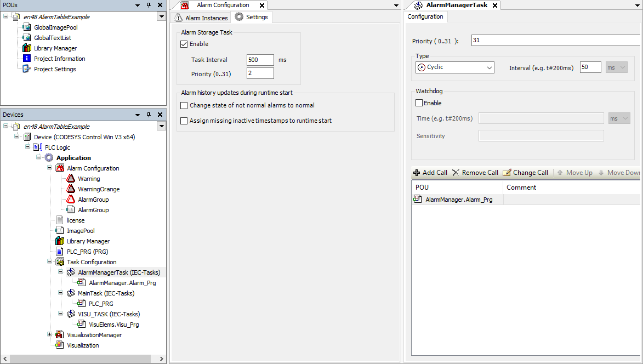Select the Warning alarm class icon
This screenshot has height=364, width=643.
70,179
